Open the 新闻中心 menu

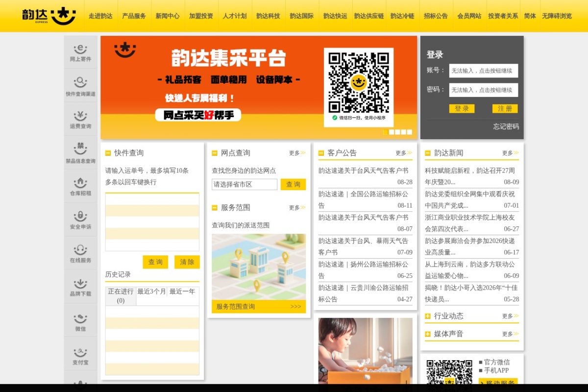(168, 16)
